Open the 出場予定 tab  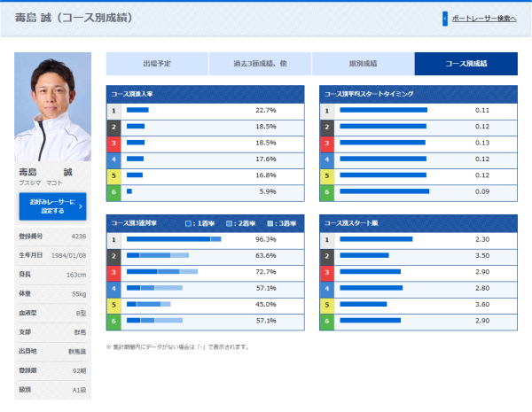pyautogui.click(x=157, y=64)
